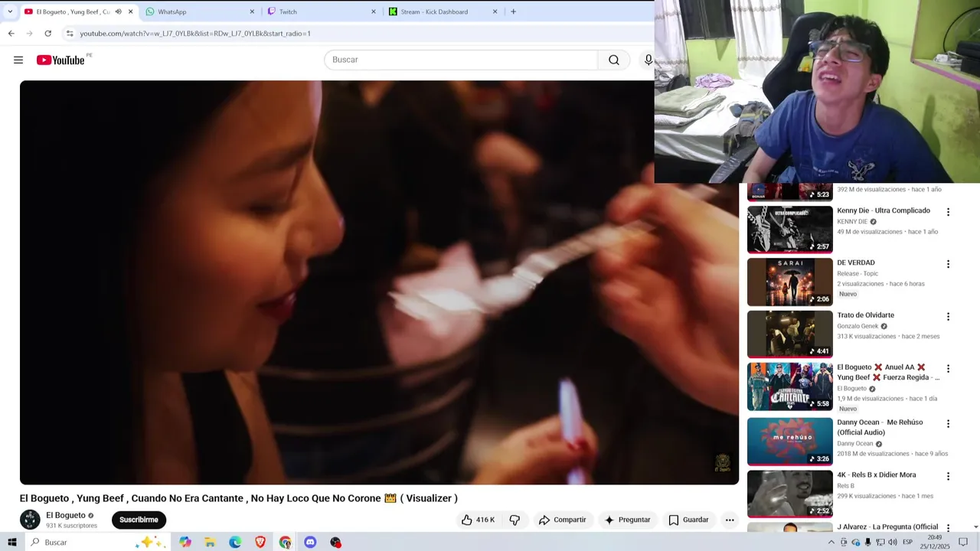
Task: Click the Danny Ocean channel name
Action: [855, 443]
